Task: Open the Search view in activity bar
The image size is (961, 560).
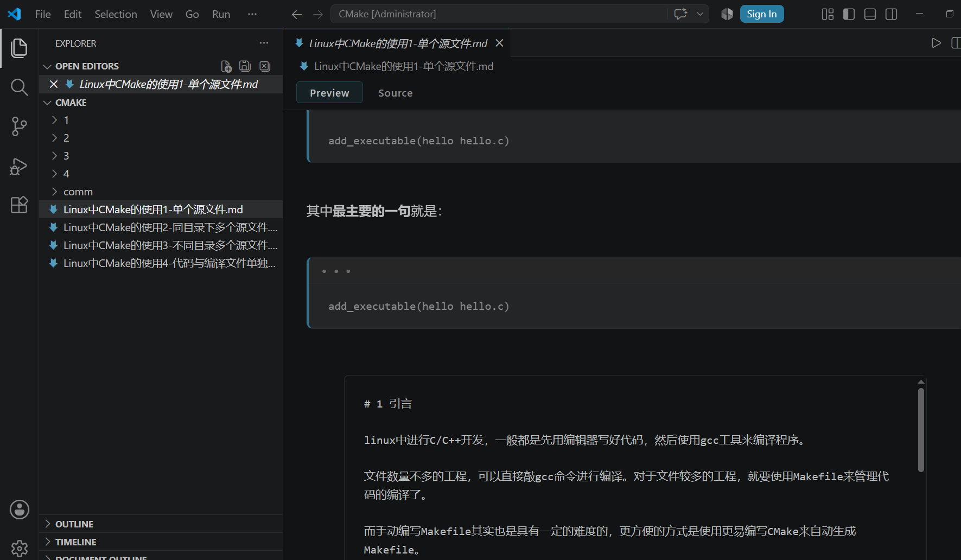Action: coord(19,87)
